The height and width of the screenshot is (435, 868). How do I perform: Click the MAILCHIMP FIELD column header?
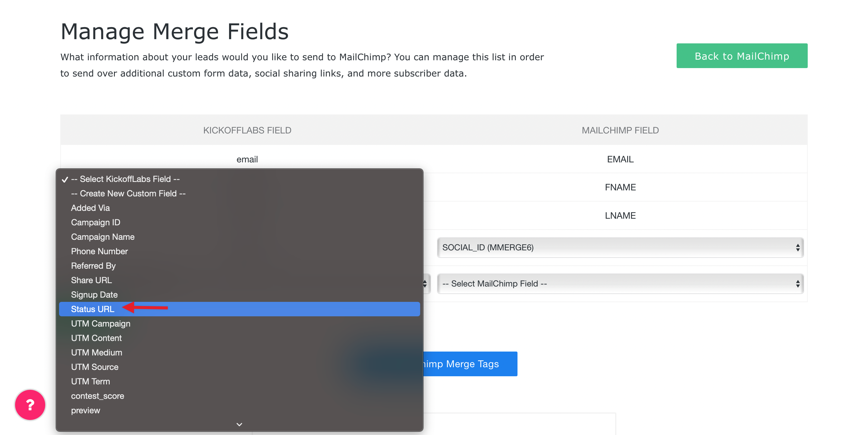620,130
